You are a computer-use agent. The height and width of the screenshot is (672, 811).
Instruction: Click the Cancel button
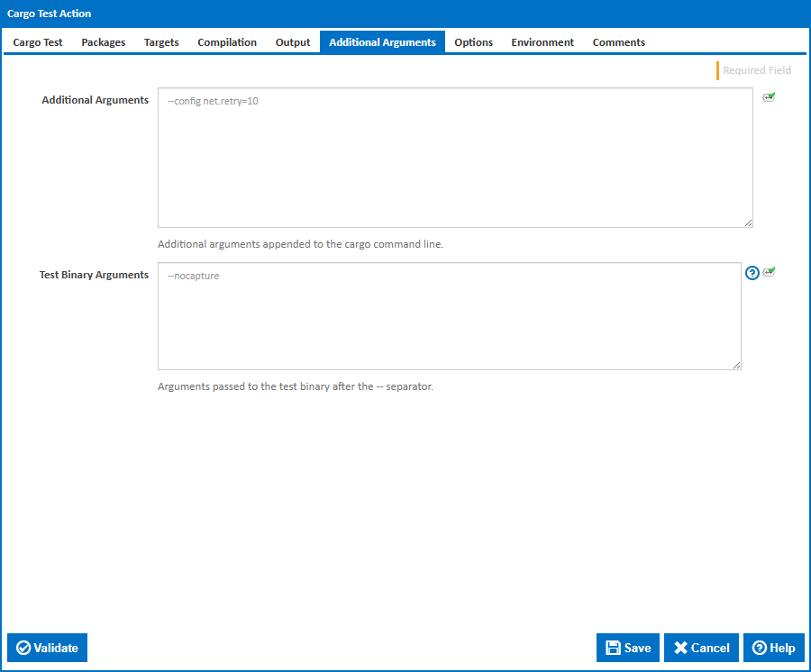pyautogui.click(x=701, y=648)
